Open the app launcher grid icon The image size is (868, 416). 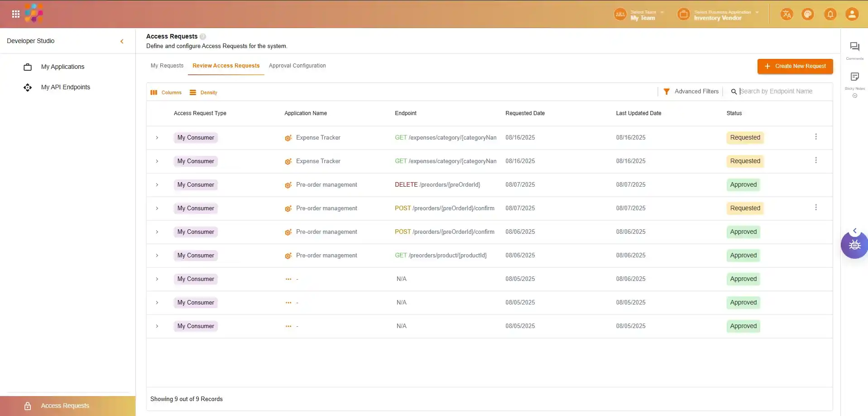click(x=16, y=14)
